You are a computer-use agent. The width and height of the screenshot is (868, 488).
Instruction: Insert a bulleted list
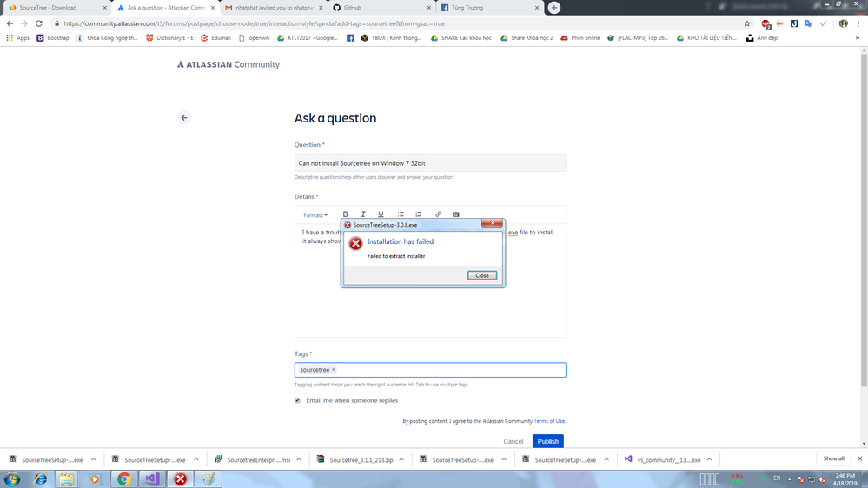click(401, 214)
